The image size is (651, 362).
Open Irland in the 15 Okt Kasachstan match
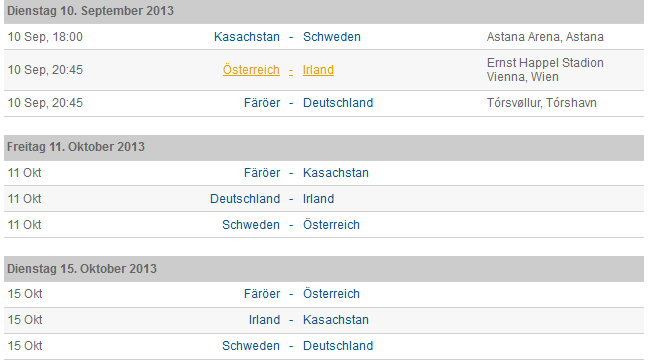[x=264, y=320]
